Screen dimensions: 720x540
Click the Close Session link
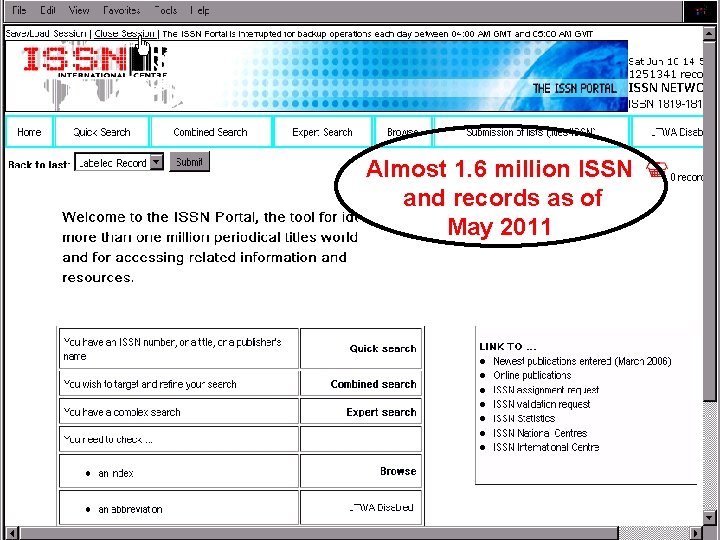click(124, 34)
